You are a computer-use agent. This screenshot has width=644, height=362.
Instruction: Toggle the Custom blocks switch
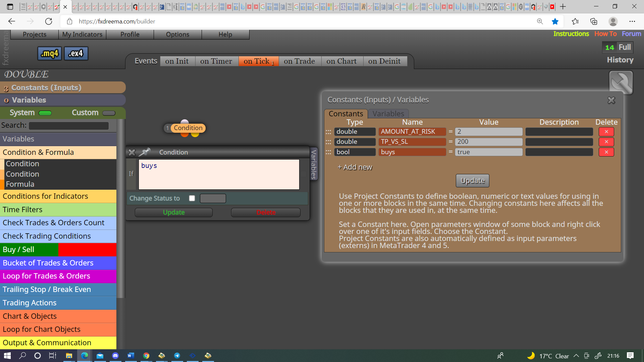click(109, 113)
